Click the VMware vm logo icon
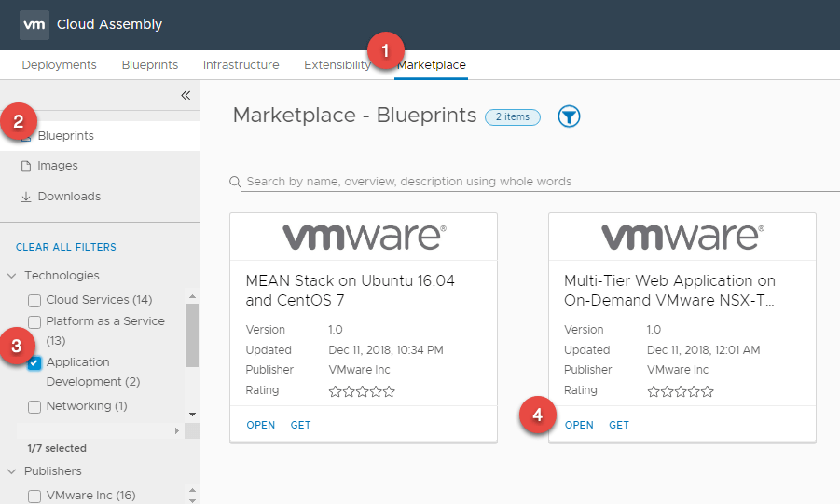The image size is (840, 504). tap(34, 24)
